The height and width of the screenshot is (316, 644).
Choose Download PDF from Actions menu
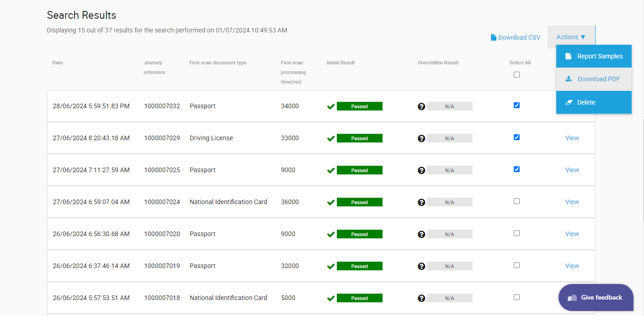click(598, 79)
